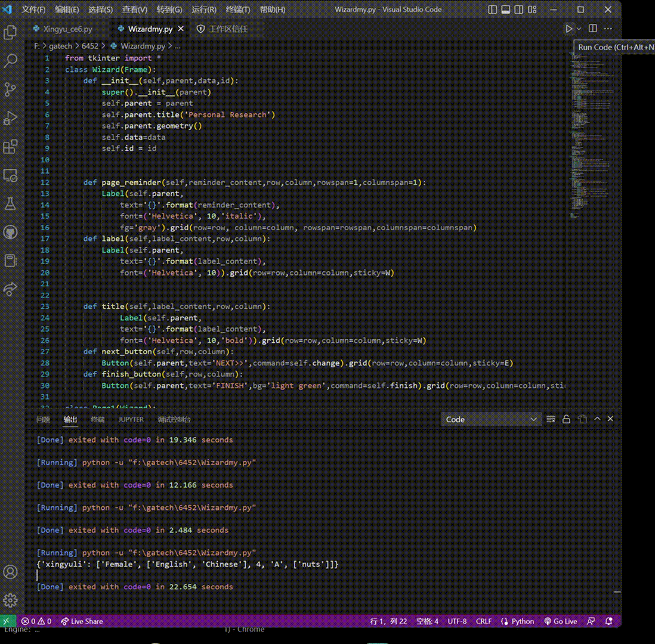Screen dimensions: 655x644
Task: Open the GitHub view in activity bar
Action: pyautogui.click(x=10, y=232)
